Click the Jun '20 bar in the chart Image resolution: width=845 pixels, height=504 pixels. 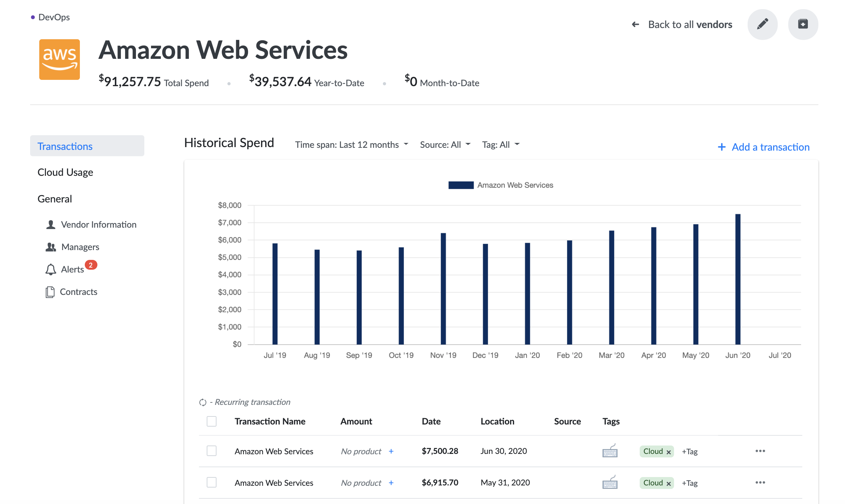(738, 279)
